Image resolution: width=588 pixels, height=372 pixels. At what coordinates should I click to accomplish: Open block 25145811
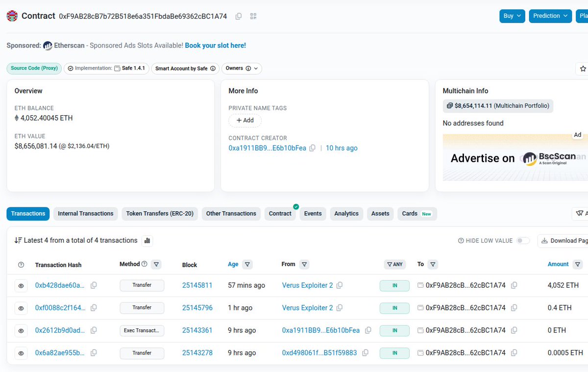tap(197, 285)
